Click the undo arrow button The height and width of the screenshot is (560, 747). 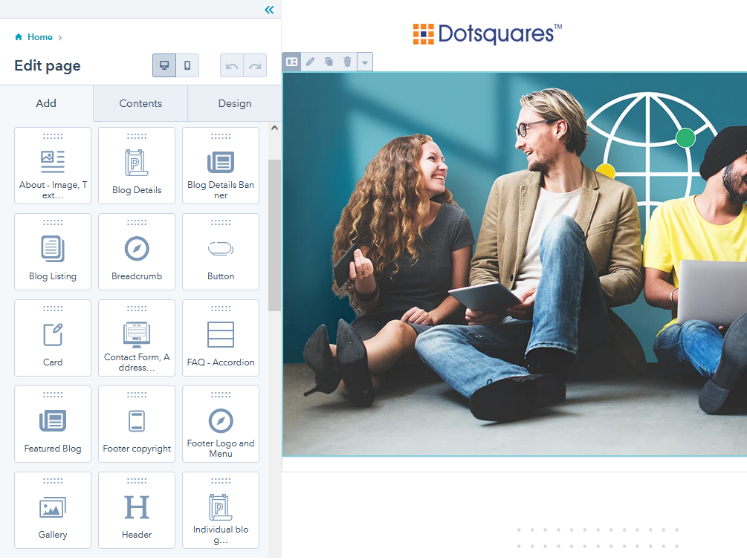pyautogui.click(x=232, y=65)
